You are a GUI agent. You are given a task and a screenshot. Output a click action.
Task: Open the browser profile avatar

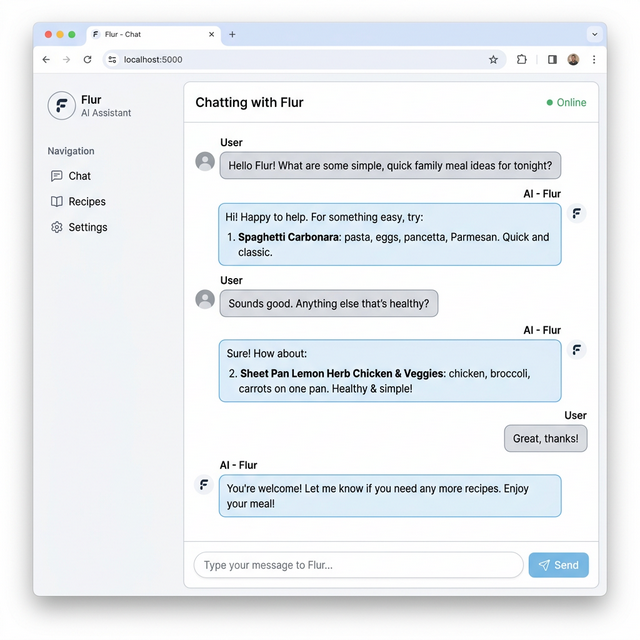click(573, 60)
